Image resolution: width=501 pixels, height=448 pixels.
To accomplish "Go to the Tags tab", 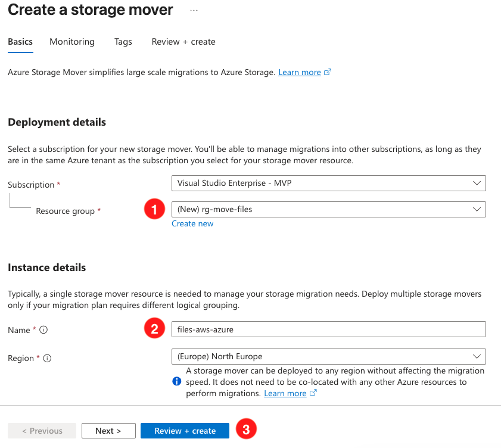I will pos(123,42).
